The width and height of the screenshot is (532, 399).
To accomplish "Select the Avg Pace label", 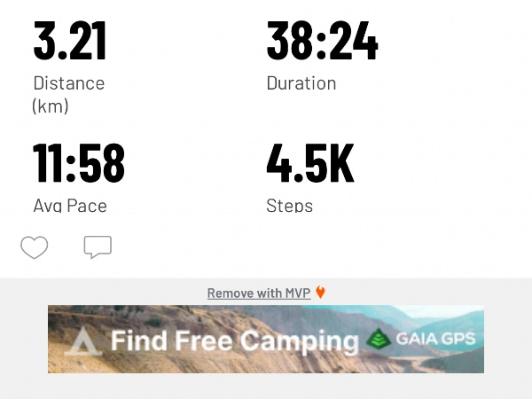I will pos(70,206).
